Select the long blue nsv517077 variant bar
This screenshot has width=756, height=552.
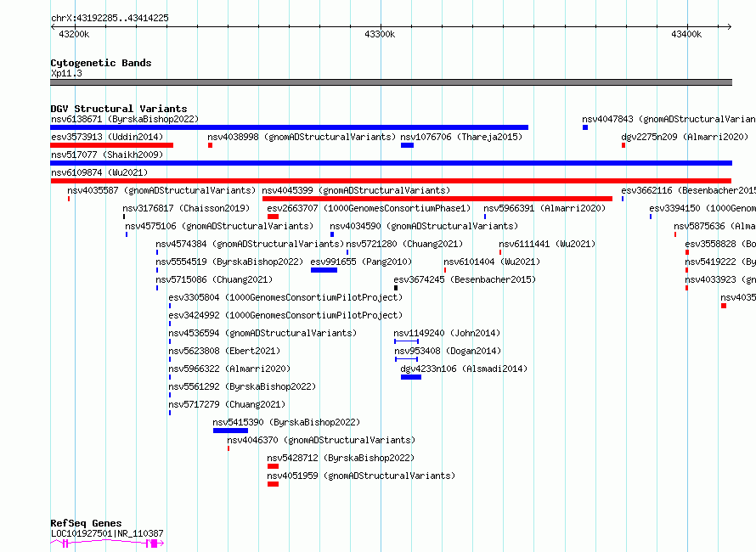point(391,163)
